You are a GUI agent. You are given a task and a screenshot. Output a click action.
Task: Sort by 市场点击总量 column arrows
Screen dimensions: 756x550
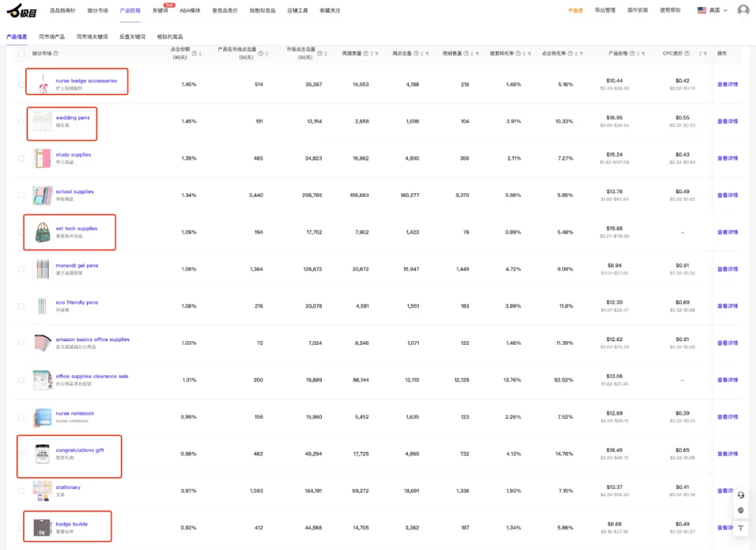[325, 53]
